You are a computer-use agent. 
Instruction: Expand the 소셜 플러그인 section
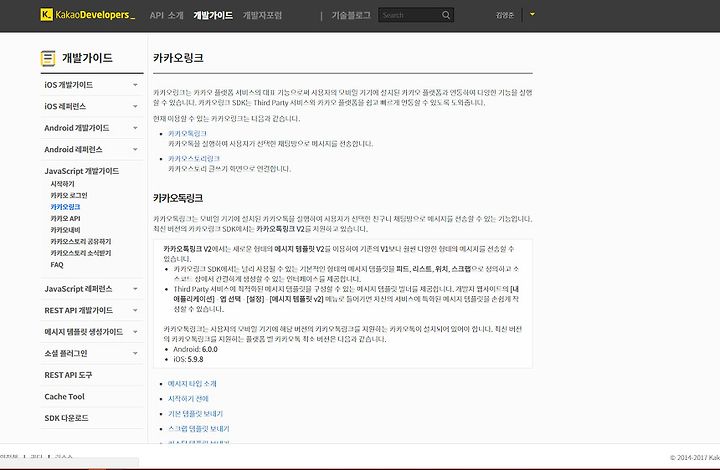click(x=92, y=354)
